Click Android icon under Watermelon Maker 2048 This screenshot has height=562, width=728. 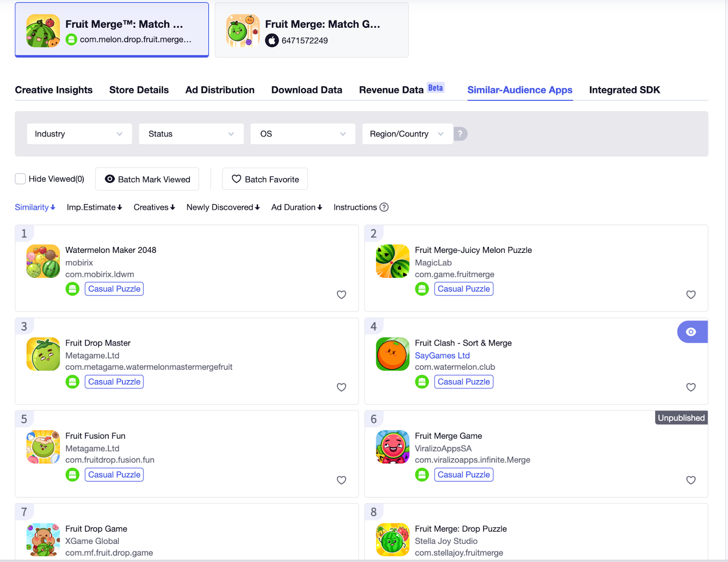click(x=72, y=289)
